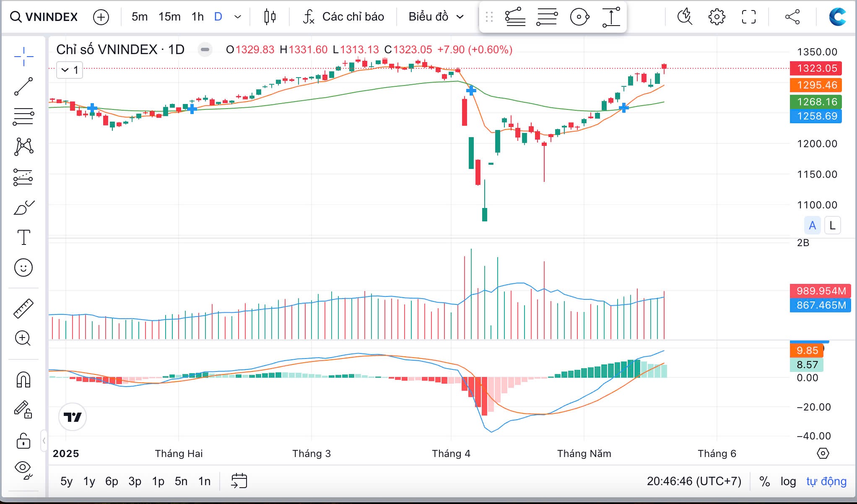Activate the magnet snap mode
The width and height of the screenshot is (857, 504).
(x=23, y=380)
